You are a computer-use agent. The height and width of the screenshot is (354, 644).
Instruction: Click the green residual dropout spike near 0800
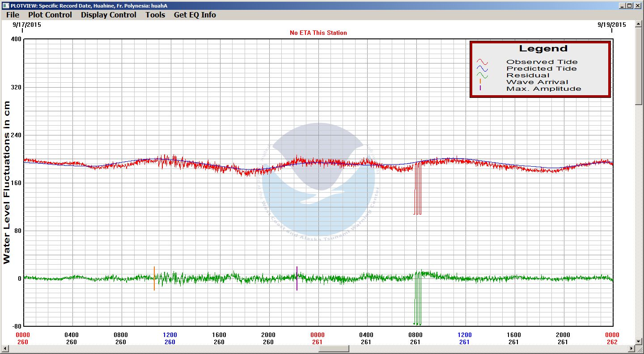[417, 298]
